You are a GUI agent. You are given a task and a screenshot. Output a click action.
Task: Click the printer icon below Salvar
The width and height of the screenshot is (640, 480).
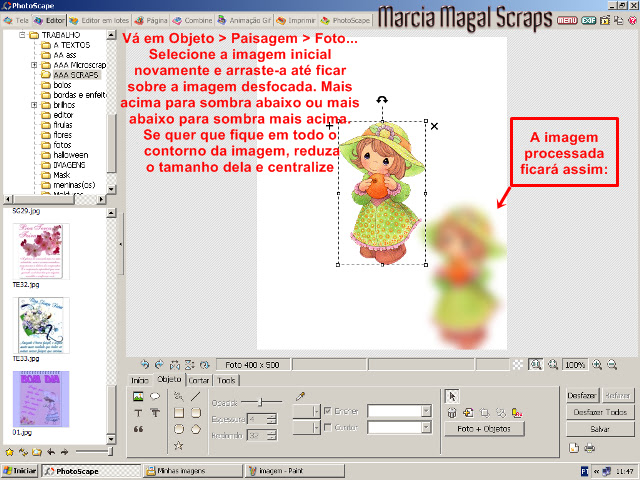tap(589, 448)
